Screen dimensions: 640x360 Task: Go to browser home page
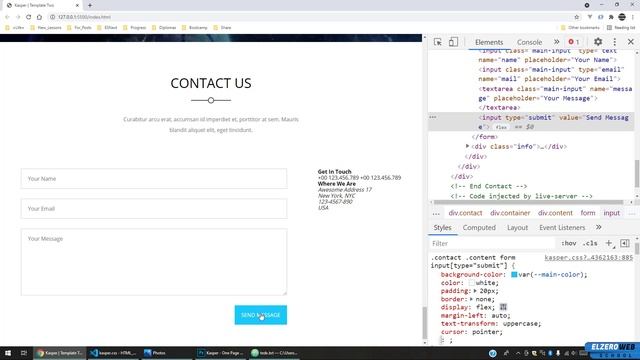click(39, 17)
